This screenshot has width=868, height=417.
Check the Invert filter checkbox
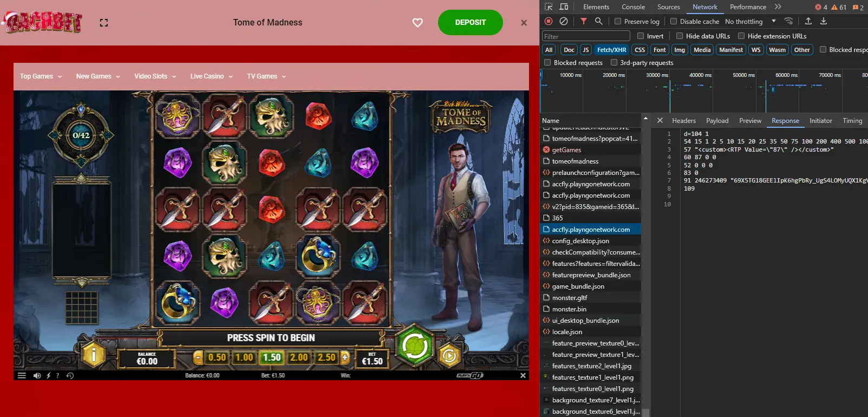pos(641,36)
